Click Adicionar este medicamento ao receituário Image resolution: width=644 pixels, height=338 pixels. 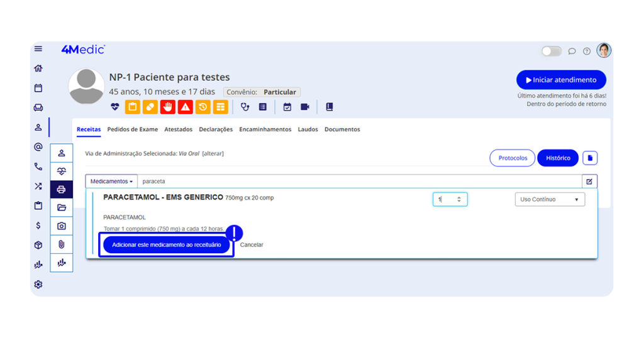[166, 244]
